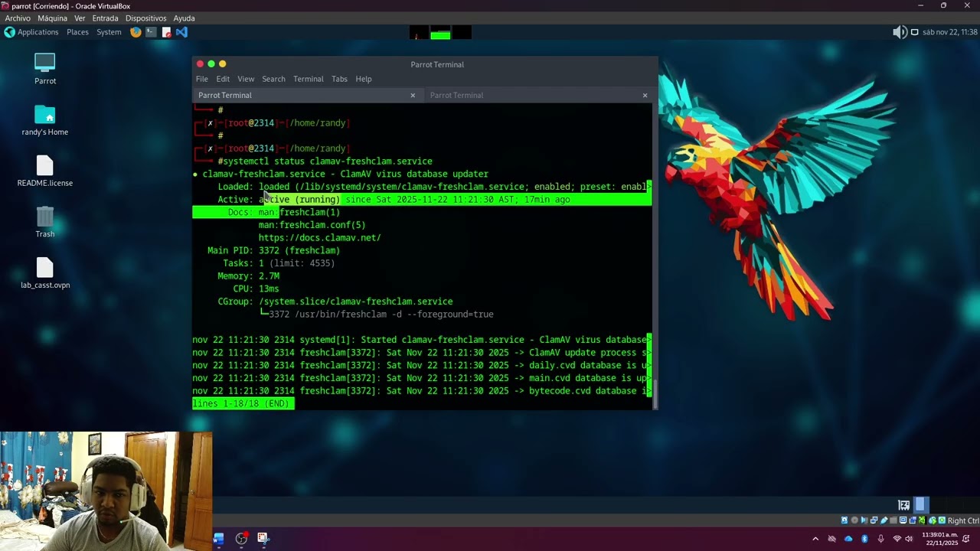Click the OneDrive cloud tray icon

[848, 539]
